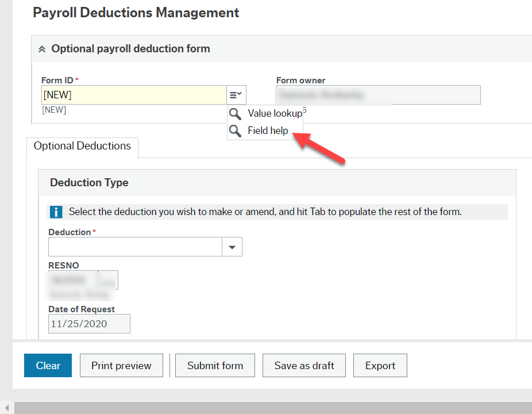
Task: Save the form as a draft
Action: click(303, 365)
